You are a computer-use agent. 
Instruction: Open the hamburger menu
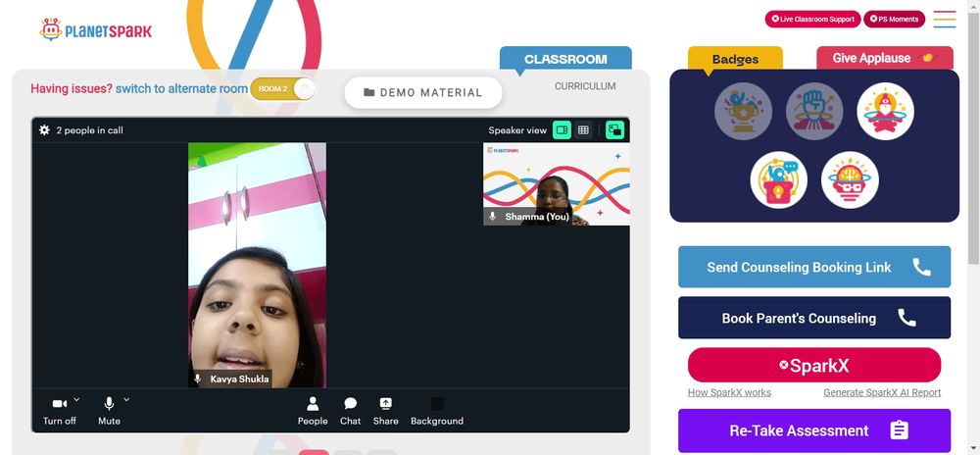point(945,20)
